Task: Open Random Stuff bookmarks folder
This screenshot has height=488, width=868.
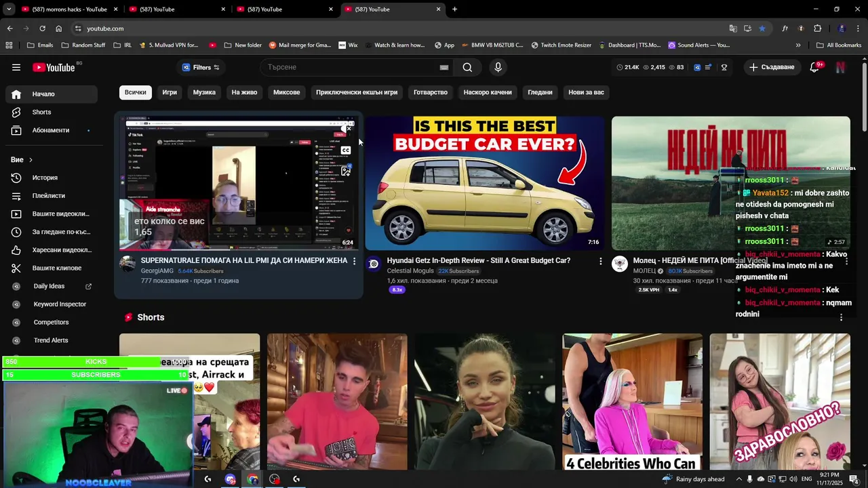Action: coord(83,45)
